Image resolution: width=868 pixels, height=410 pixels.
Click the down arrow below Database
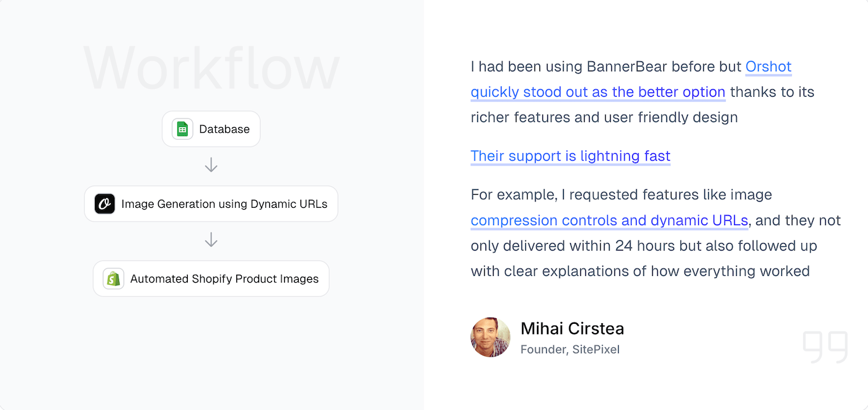(x=211, y=165)
